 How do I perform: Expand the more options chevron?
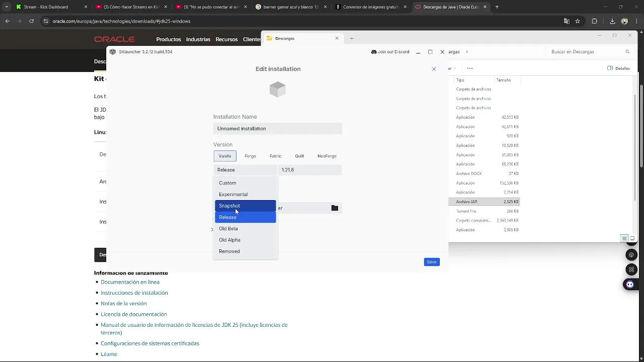click(212, 230)
